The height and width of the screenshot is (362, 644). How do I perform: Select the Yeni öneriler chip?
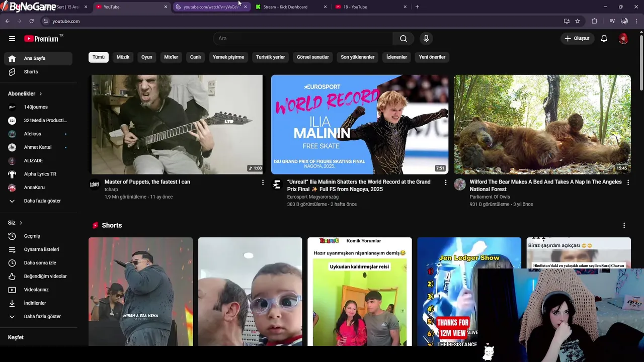(432, 57)
